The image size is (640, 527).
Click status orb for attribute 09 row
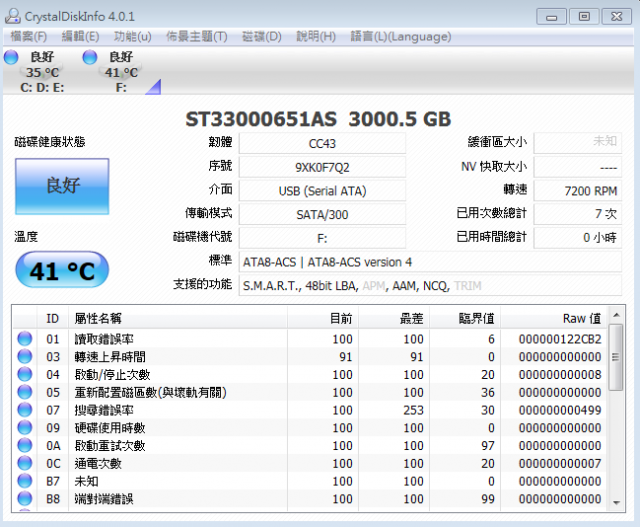(x=24, y=427)
